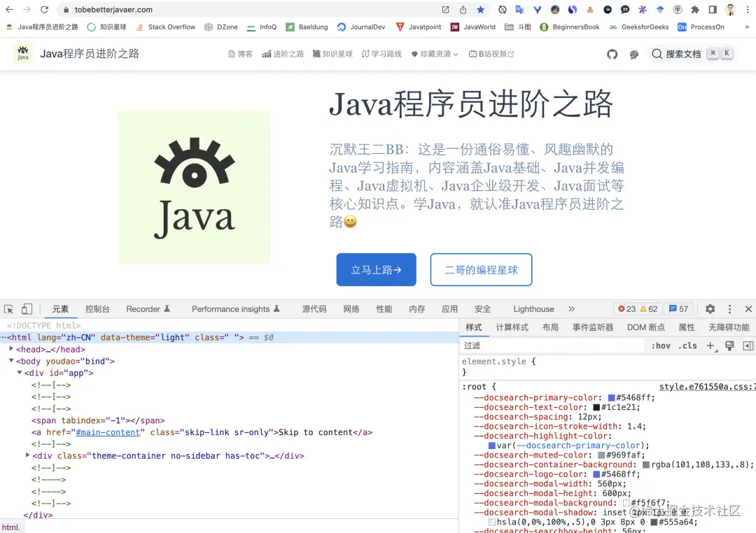Collapse the div id="app" node

point(20,372)
